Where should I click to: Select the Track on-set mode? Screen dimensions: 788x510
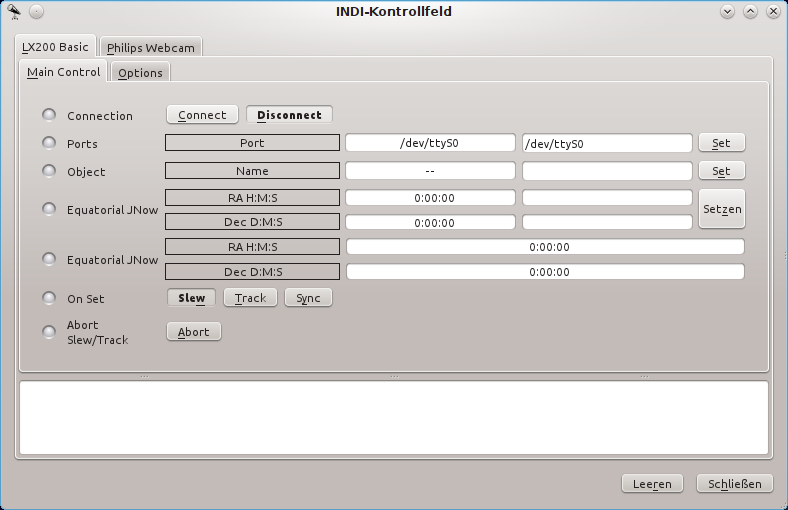(x=250, y=298)
